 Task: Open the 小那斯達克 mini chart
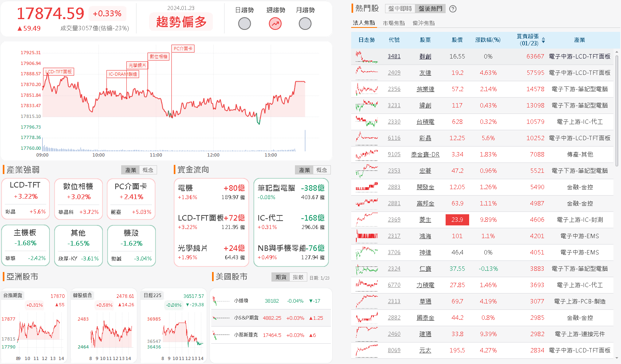point(221,335)
